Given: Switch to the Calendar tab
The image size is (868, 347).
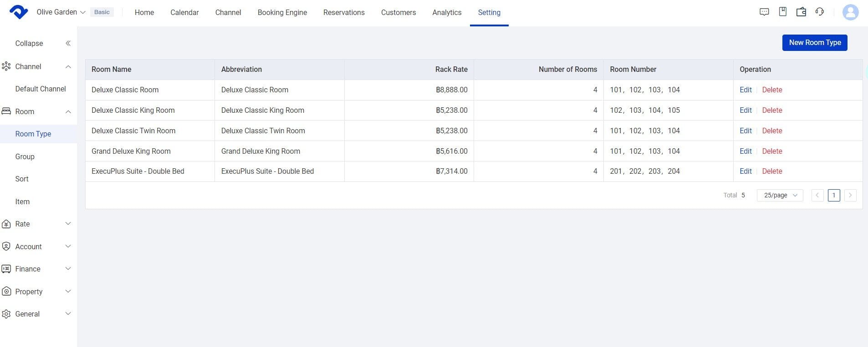Looking at the screenshot, I should point(184,12).
